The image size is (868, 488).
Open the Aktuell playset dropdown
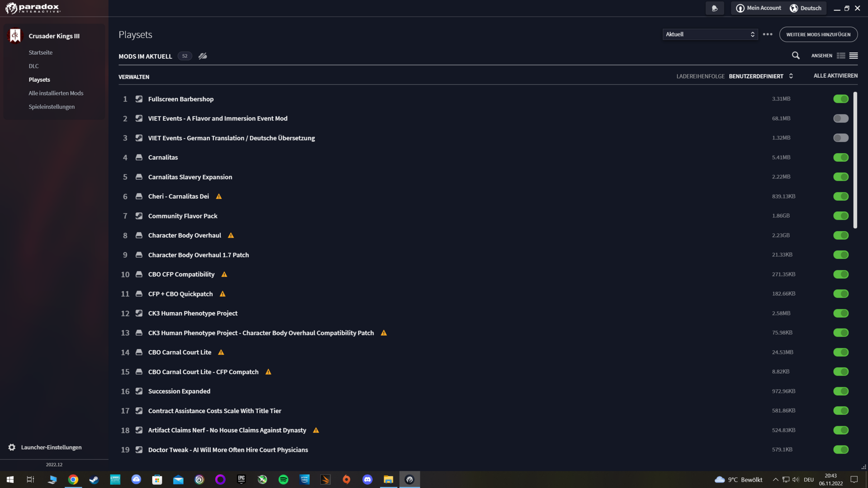pos(710,34)
